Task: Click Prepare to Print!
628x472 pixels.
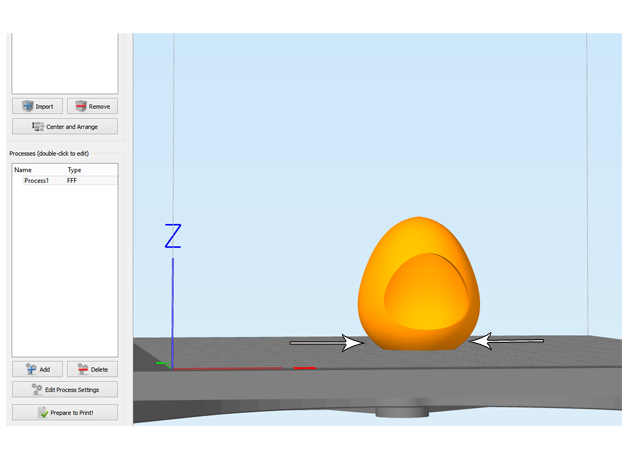Action: [65, 412]
